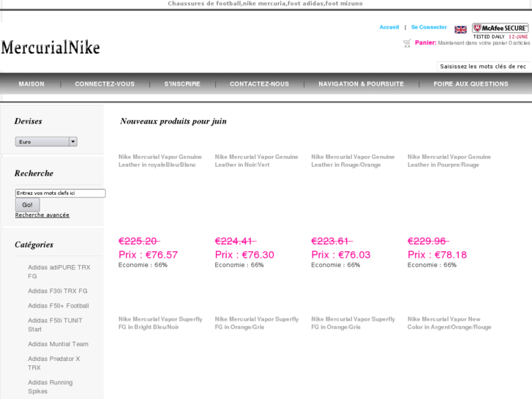
Task: Open the shopping cart icon
Action: tap(407, 43)
